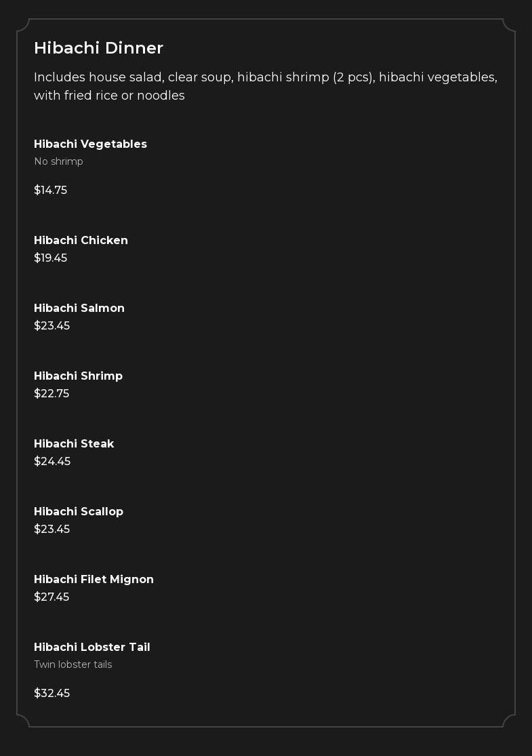This screenshot has height=756, width=532.
Task: Open the Hibachi Chicken item
Action: coord(81,240)
